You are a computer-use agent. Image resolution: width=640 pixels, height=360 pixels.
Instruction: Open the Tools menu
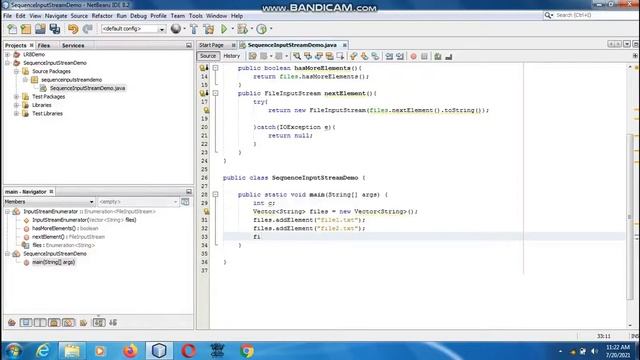tap(196, 16)
